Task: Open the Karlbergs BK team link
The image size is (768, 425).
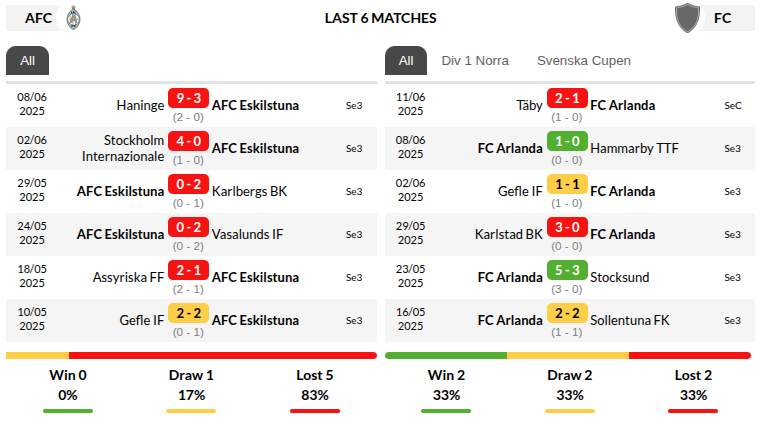Action: click(x=249, y=191)
